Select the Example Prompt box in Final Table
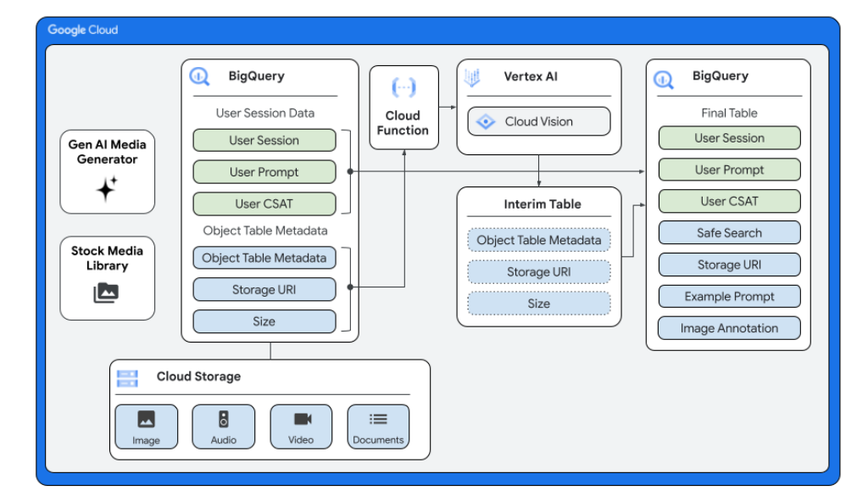 coord(729,297)
